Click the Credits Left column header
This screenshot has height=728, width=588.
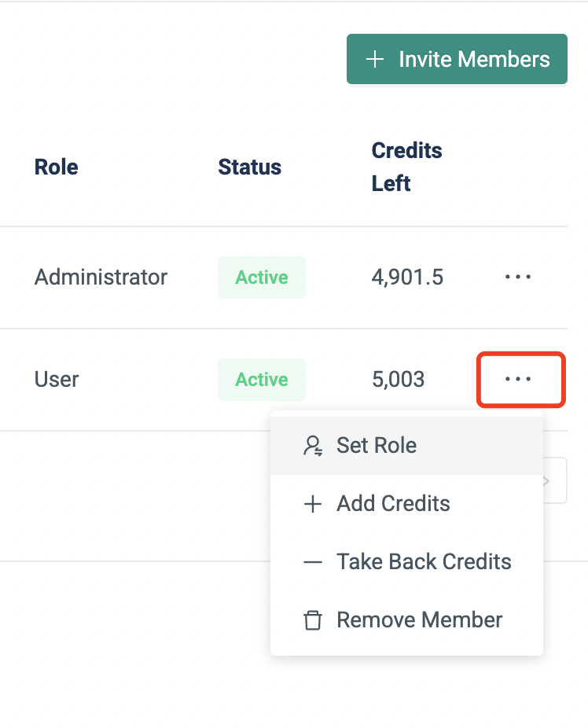tap(406, 167)
